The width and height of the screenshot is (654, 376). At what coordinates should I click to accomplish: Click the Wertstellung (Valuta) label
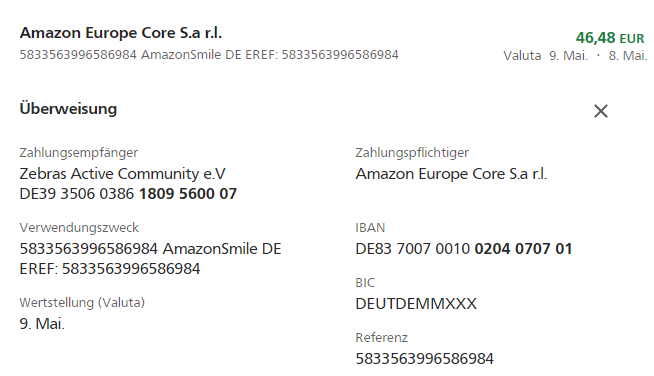tap(82, 303)
